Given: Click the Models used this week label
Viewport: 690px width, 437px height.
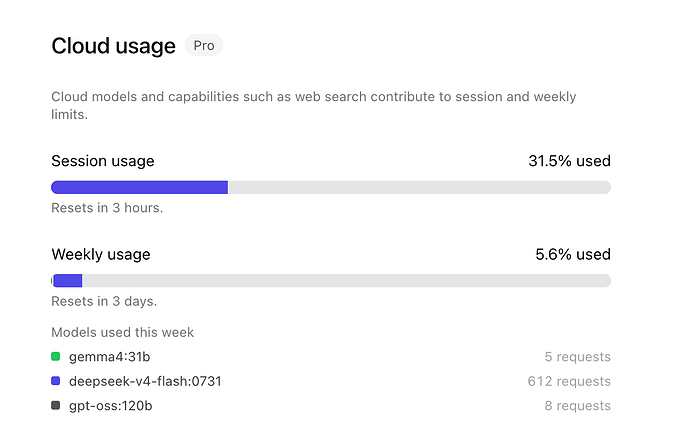Looking at the screenshot, I should pyautogui.click(x=122, y=332).
